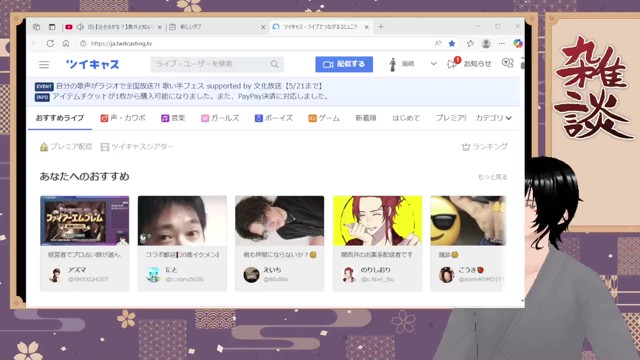Click the browser back arrow
Viewport: 640px width, 360px height.
point(34,43)
